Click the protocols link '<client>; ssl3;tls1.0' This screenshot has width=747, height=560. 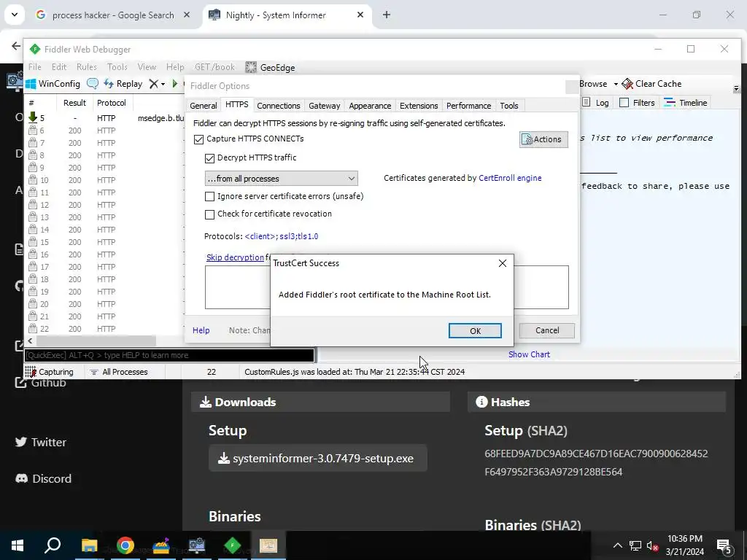coord(281,236)
